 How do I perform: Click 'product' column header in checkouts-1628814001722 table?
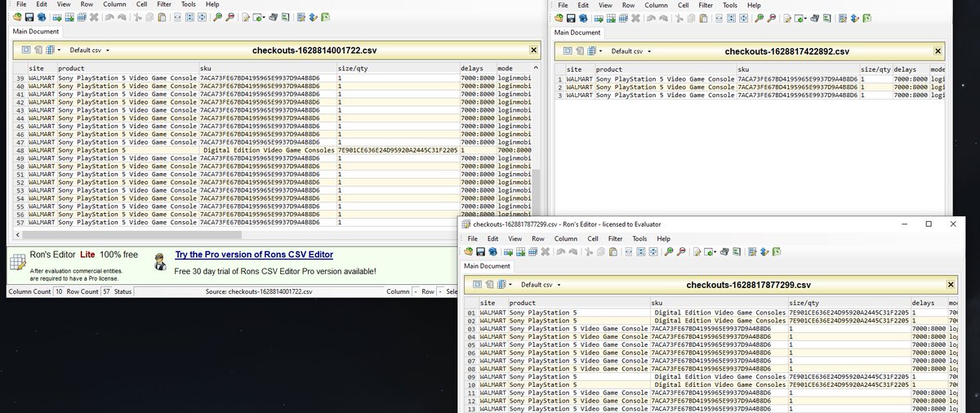click(127, 68)
